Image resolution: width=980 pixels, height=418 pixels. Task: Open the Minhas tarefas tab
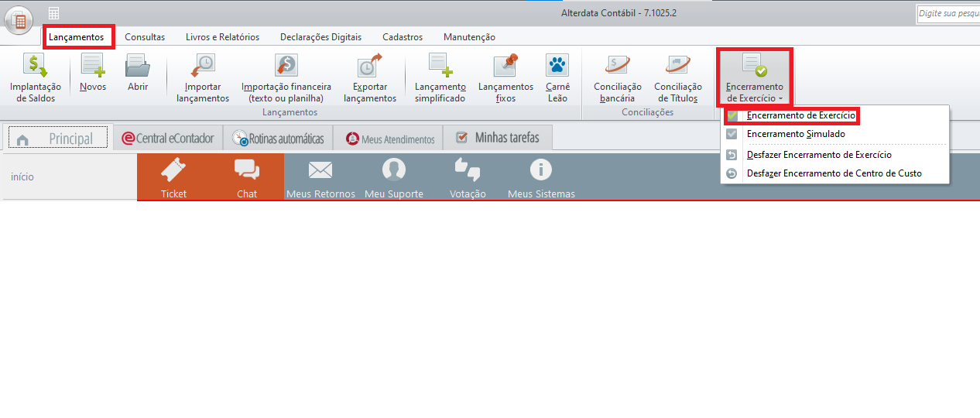(x=499, y=138)
